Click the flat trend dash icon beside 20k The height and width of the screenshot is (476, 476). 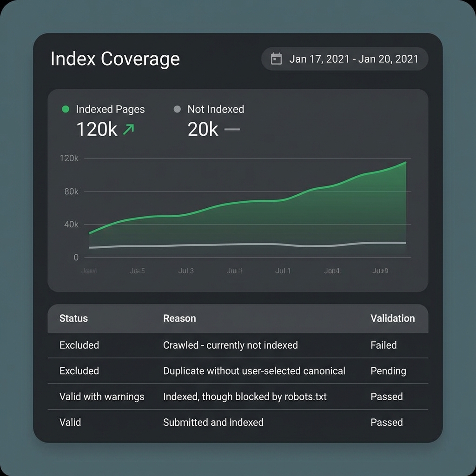click(x=232, y=130)
